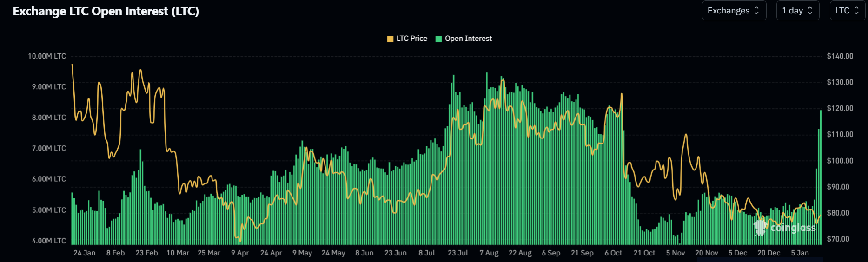Click the Exchange LTC Open Interest title
Screen dimensions: 868x262
106,11
